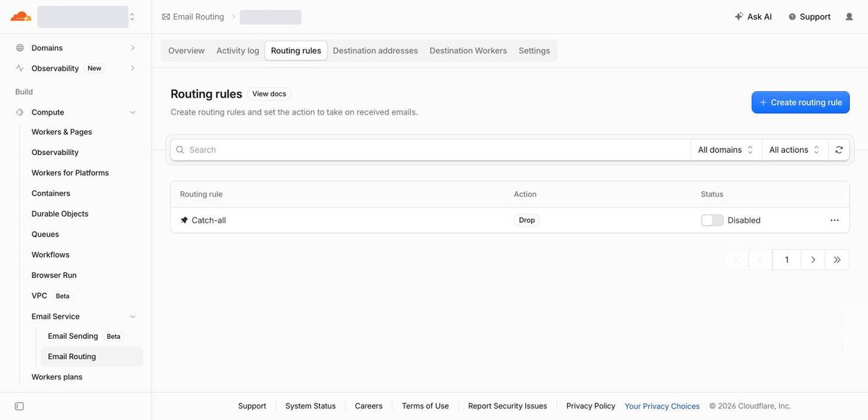Open the All actions filter dropdown
868x420 pixels.
click(794, 150)
